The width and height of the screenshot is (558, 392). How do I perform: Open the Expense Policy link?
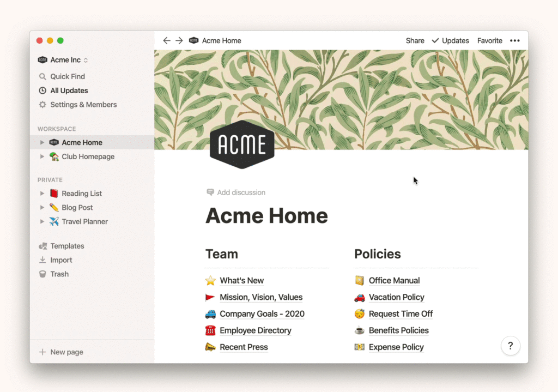(x=396, y=347)
